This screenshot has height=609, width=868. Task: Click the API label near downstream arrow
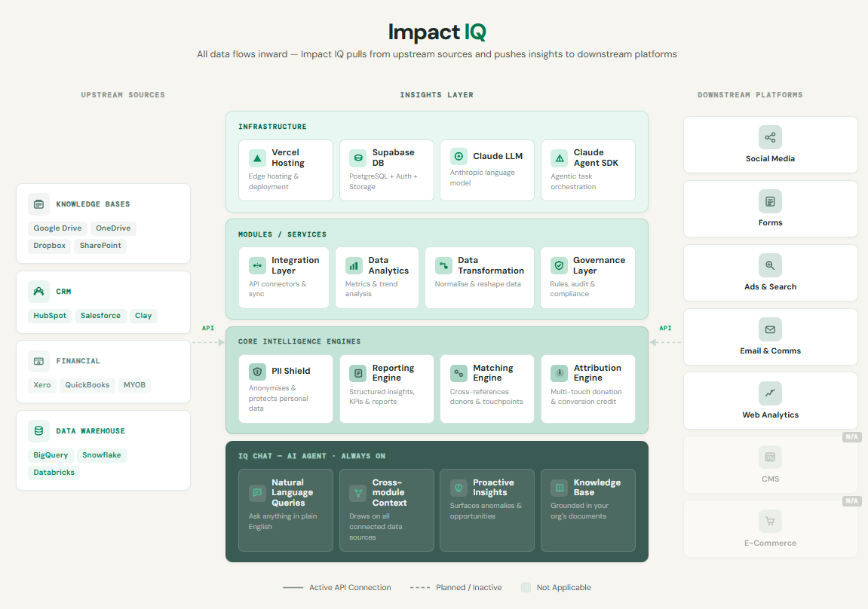pyautogui.click(x=665, y=328)
